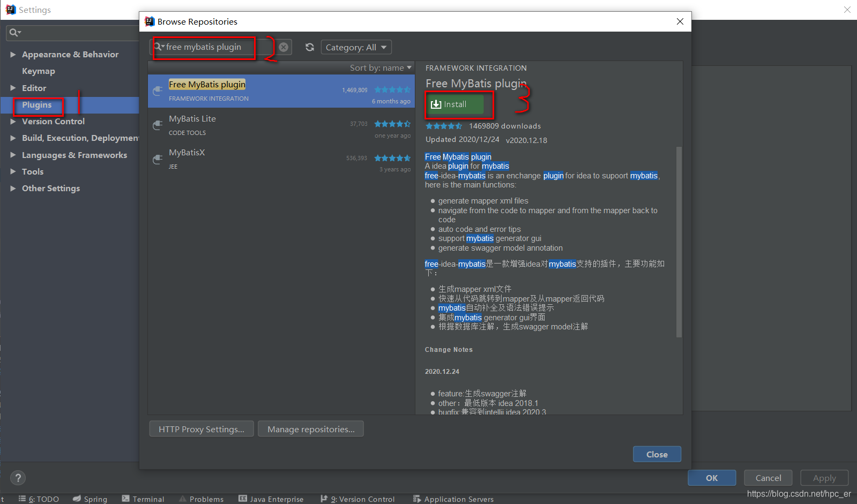857x504 pixels.
Task: Click 'generate swagger model annotation' bullet
Action: (501, 248)
